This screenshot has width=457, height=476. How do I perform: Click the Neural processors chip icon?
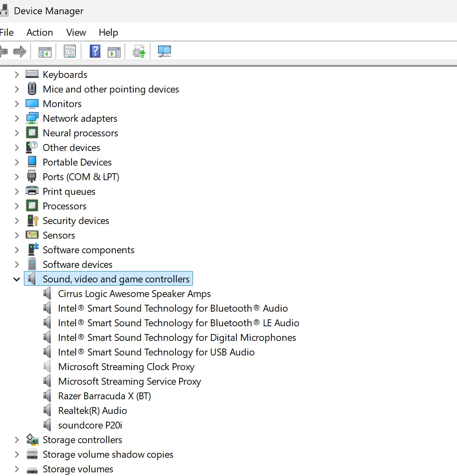(x=32, y=133)
